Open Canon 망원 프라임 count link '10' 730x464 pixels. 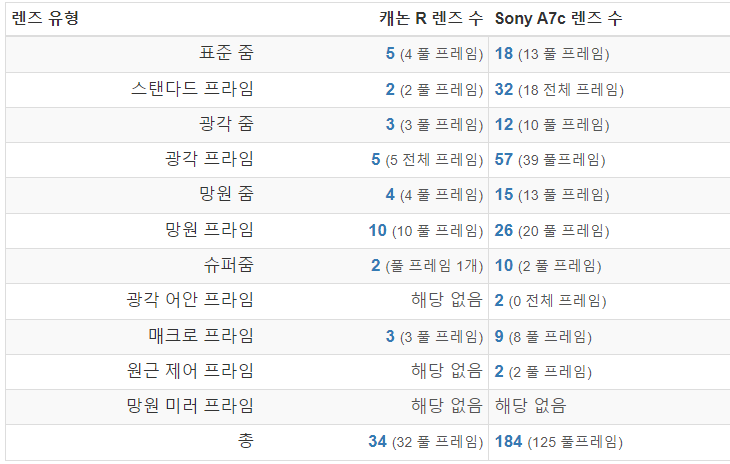click(378, 230)
